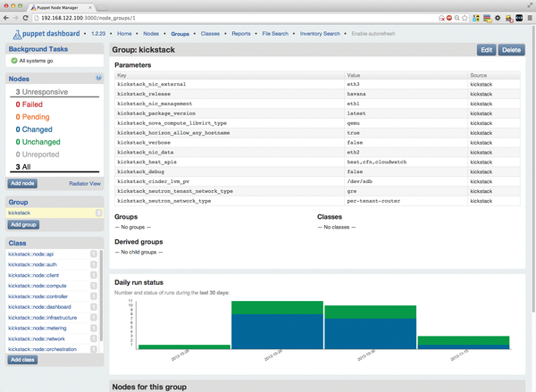Click the count badge beside kickstack::node::compute

[x=93, y=286]
